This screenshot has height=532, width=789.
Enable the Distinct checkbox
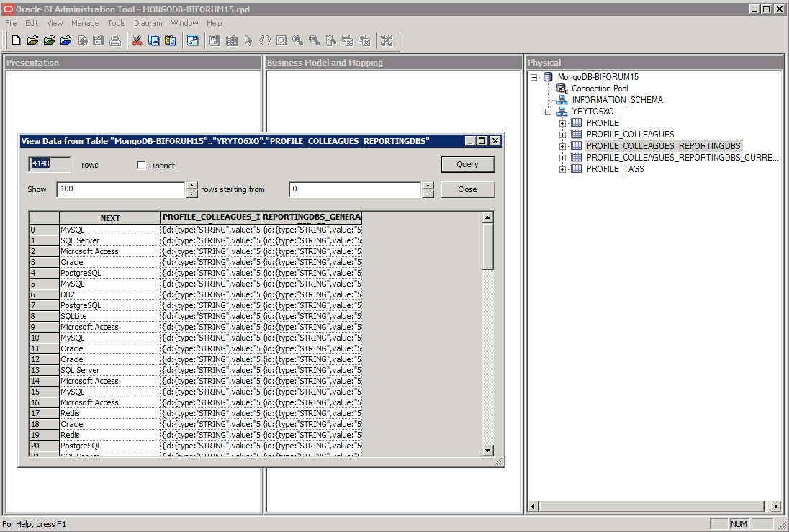coord(141,166)
